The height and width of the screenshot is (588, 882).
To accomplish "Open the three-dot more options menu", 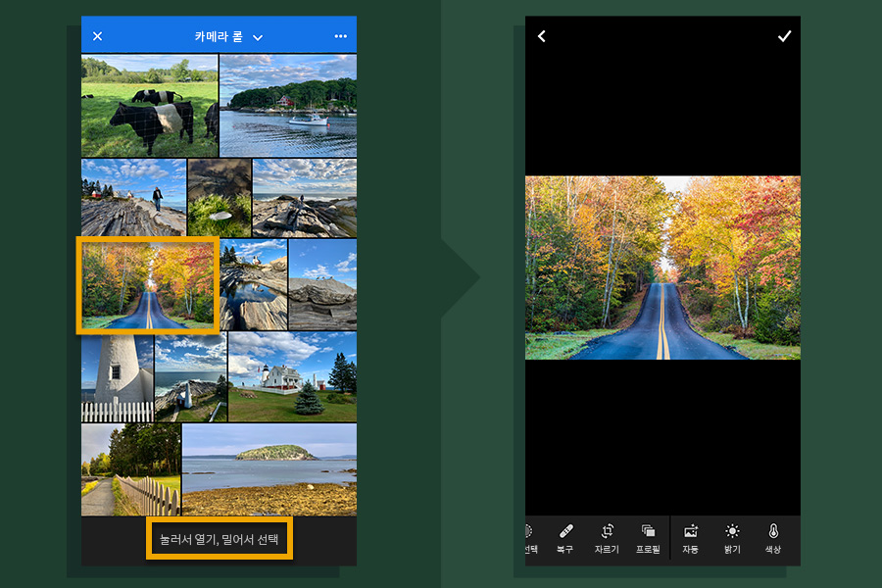I will tap(340, 36).
